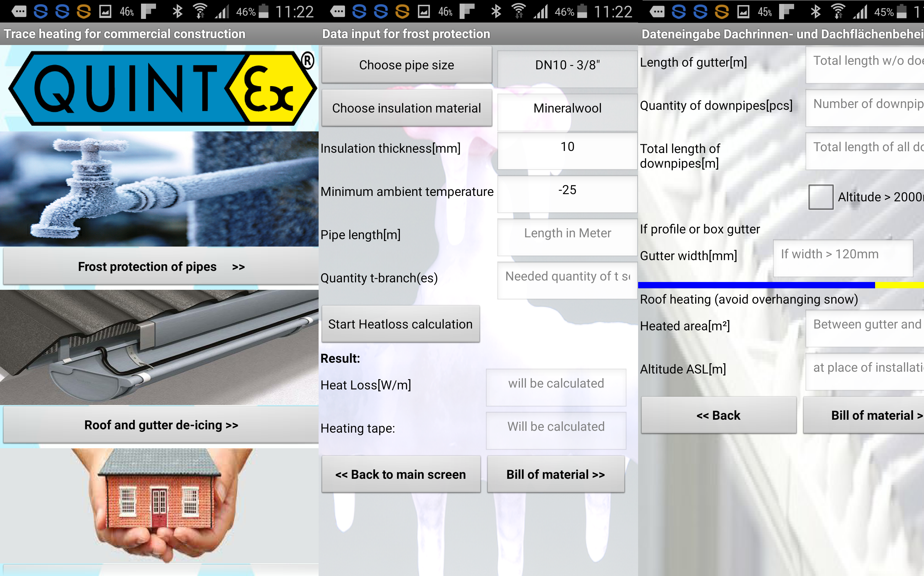Tap the BBM message icon in first status bar
Viewport: 924px width, 576px height.
point(19,12)
